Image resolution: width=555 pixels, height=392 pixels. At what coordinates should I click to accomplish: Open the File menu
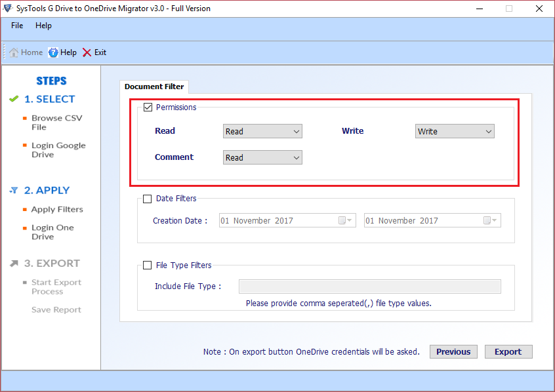[17, 26]
